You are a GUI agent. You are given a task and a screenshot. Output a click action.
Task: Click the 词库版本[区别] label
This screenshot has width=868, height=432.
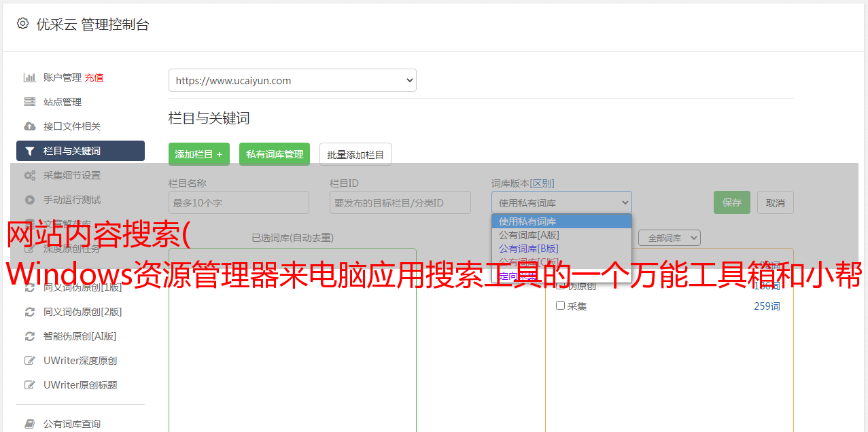523,183
